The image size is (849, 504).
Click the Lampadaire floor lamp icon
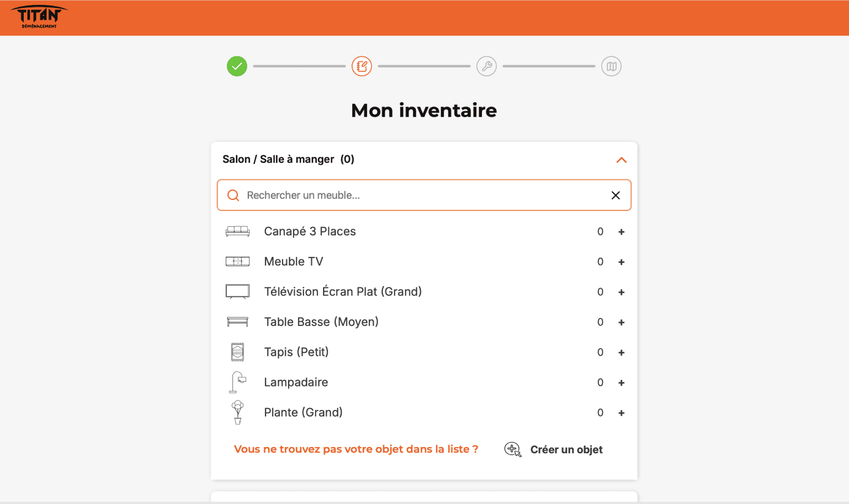237,382
